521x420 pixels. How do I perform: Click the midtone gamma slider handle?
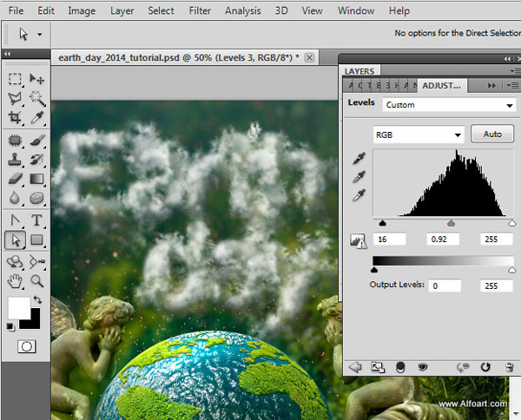pyautogui.click(x=451, y=223)
